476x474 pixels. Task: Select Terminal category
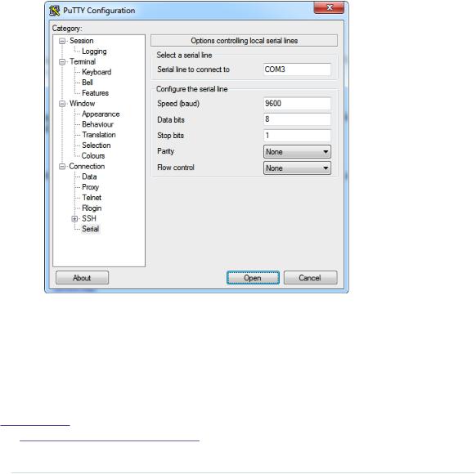83,61
